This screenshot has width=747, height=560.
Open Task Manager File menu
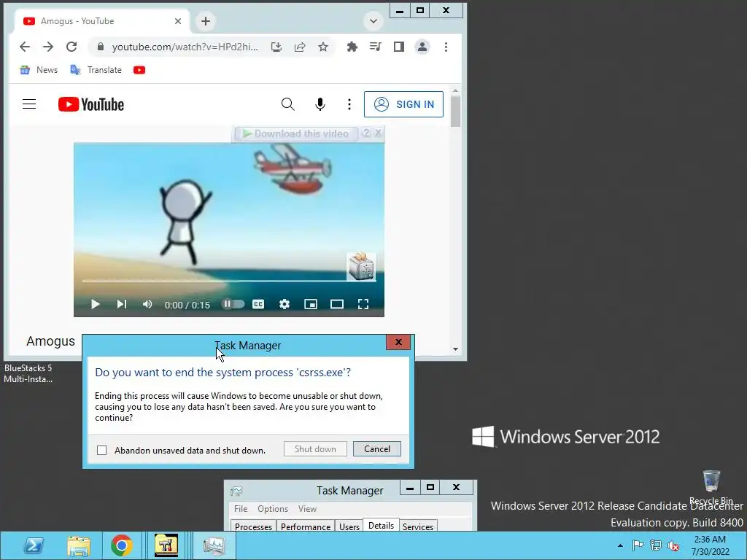241,508
